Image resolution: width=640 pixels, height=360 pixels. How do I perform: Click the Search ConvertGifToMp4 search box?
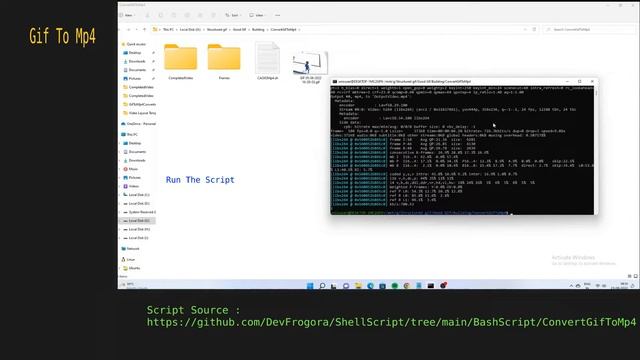pos(589,29)
